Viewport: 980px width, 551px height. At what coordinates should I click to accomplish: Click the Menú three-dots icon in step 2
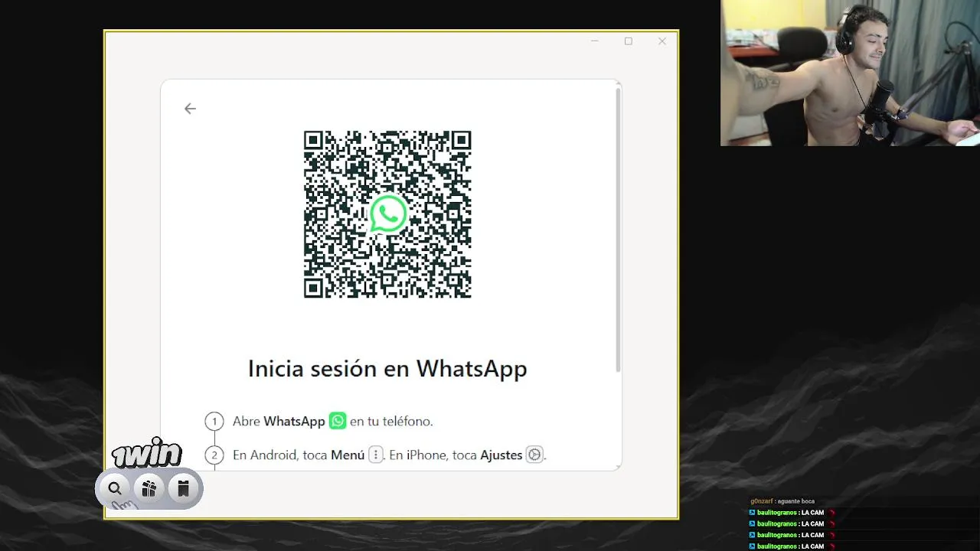click(375, 455)
